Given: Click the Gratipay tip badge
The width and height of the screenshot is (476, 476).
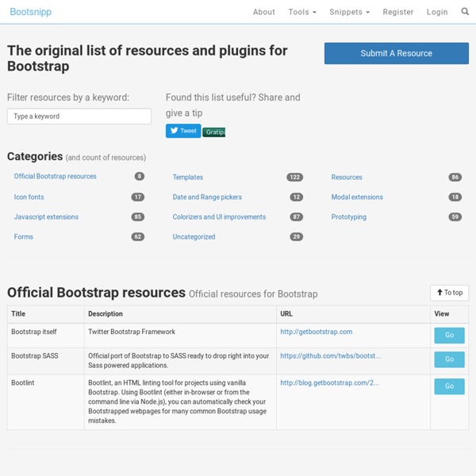Looking at the screenshot, I should [213, 132].
